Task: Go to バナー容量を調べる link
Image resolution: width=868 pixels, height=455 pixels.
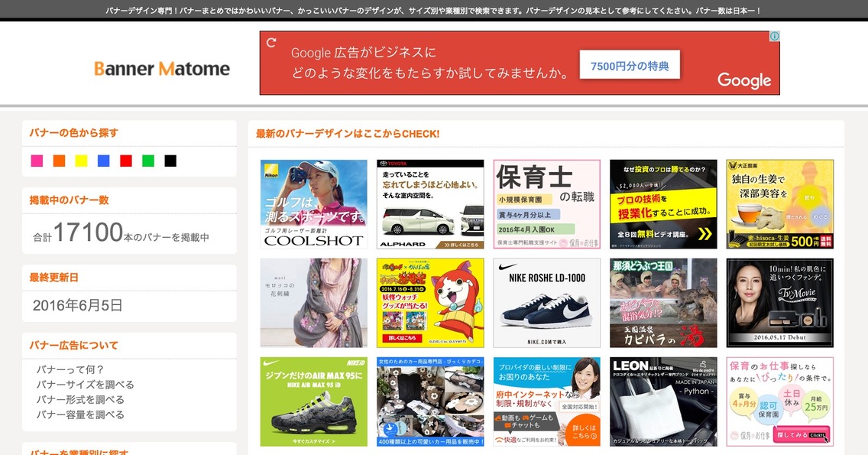Action: (x=79, y=414)
